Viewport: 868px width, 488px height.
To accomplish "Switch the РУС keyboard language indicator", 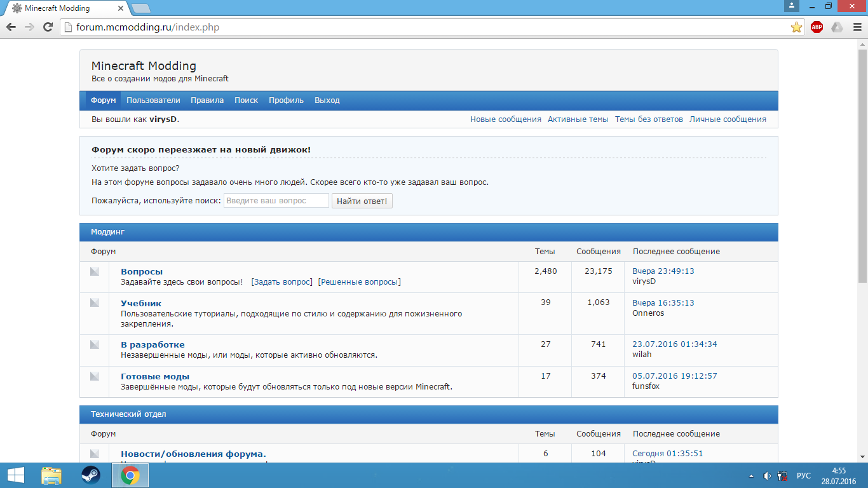I will point(804,475).
